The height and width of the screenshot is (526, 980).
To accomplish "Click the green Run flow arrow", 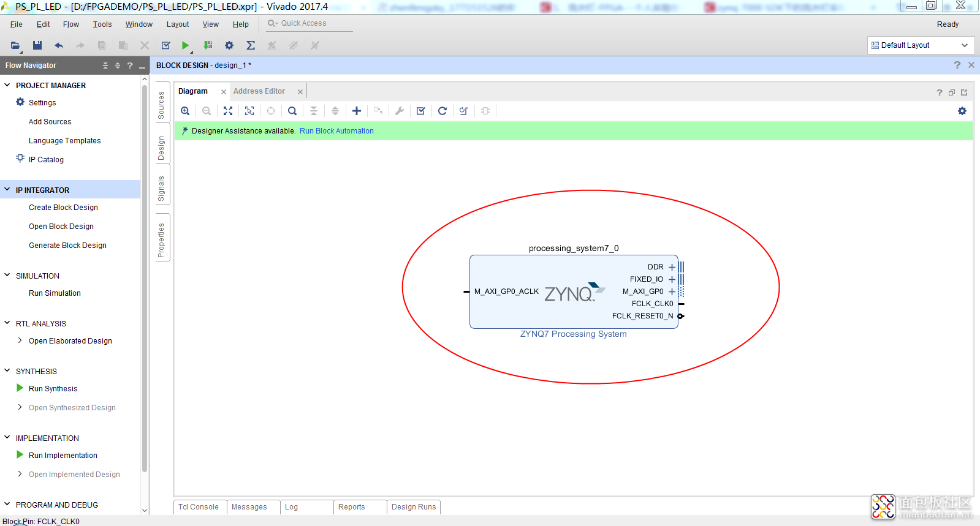I will coord(185,45).
